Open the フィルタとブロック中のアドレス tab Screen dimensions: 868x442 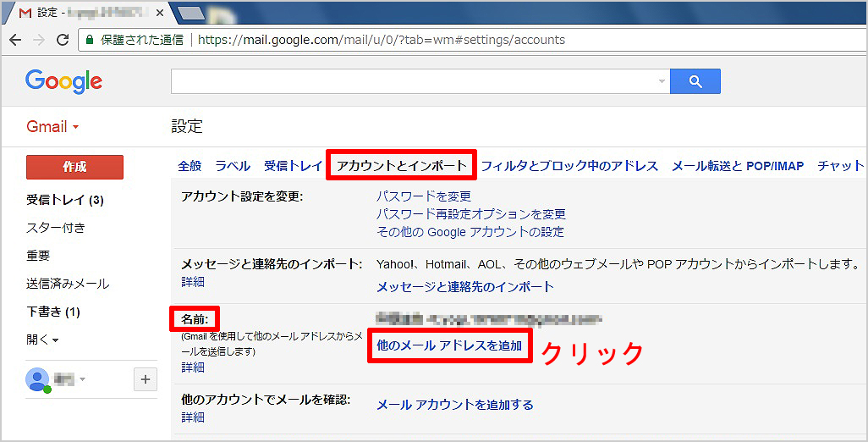(x=569, y=166)
